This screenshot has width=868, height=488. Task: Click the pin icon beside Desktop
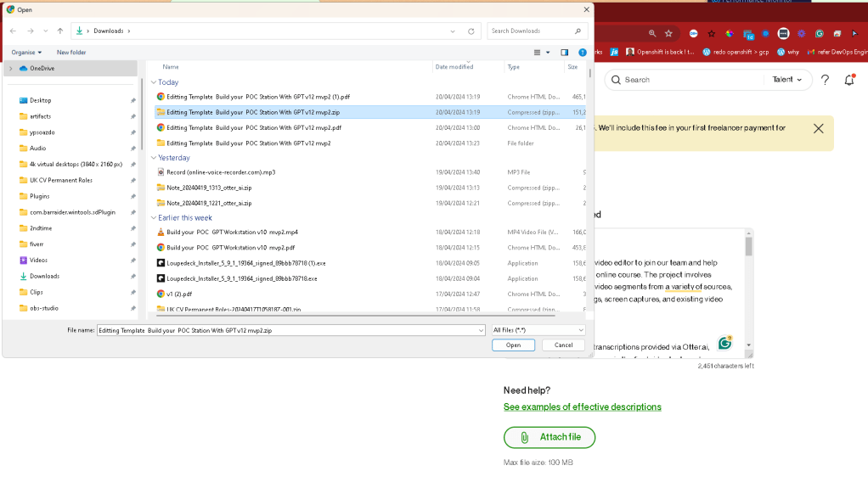click(132, 101)
